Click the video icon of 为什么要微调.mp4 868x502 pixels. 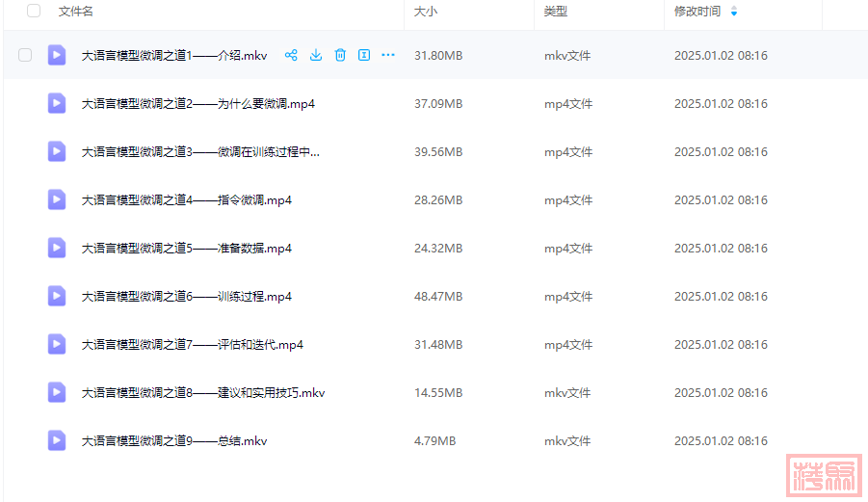coord(57,103)
